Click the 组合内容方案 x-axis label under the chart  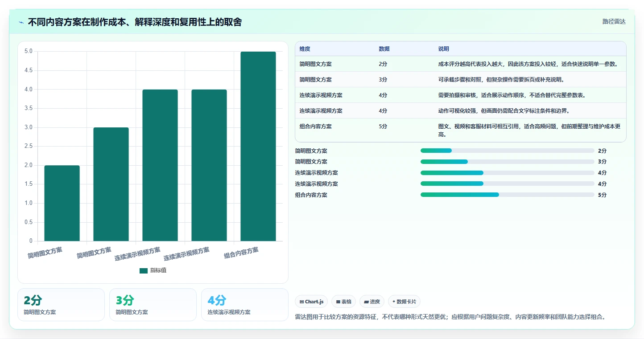coord(241,253)
